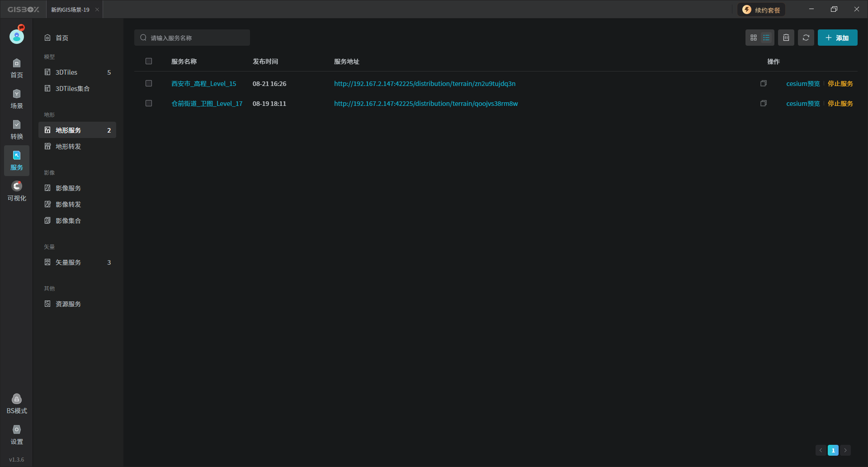868x467 pixels.
Task: Stop service for 西安市_高程_Level_15
Action: (x=840, y=84)
